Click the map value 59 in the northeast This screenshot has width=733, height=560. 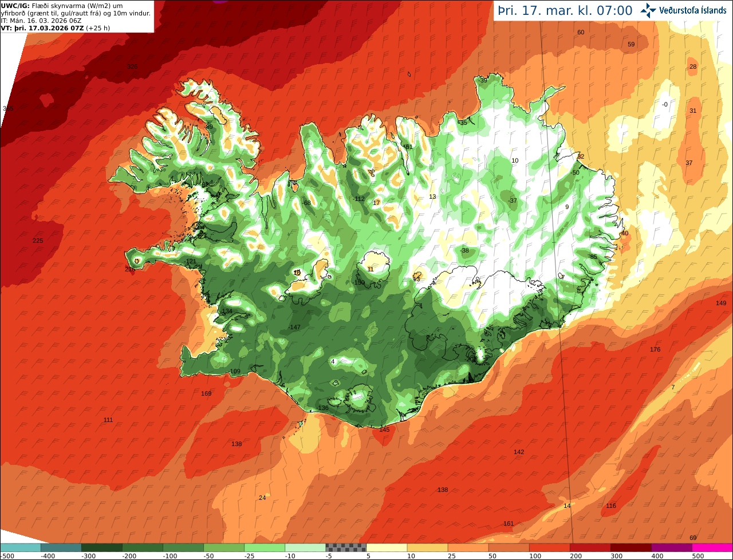click(x=631, y=44)
